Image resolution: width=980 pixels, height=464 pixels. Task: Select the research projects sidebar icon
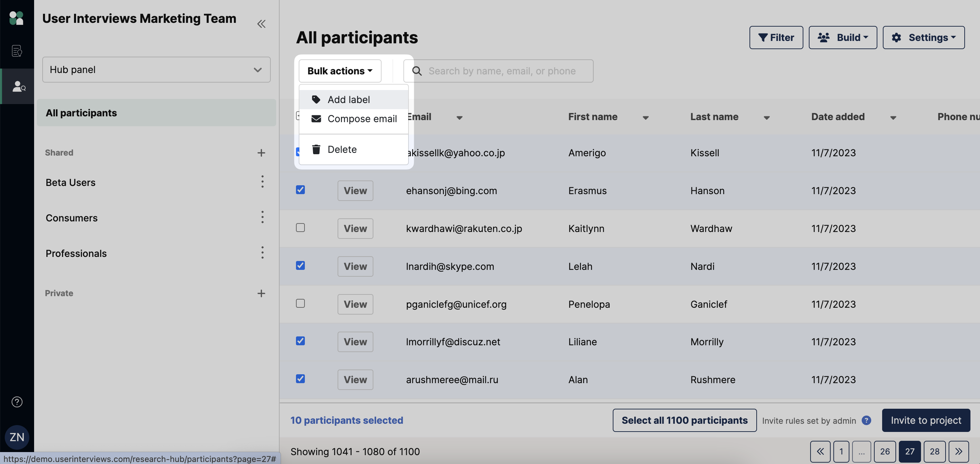coord(17,50)
